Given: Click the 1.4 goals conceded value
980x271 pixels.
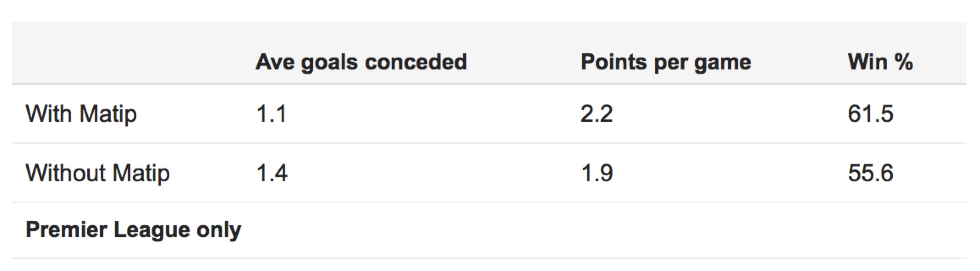Looking at the screenshot, I should 272,173.
